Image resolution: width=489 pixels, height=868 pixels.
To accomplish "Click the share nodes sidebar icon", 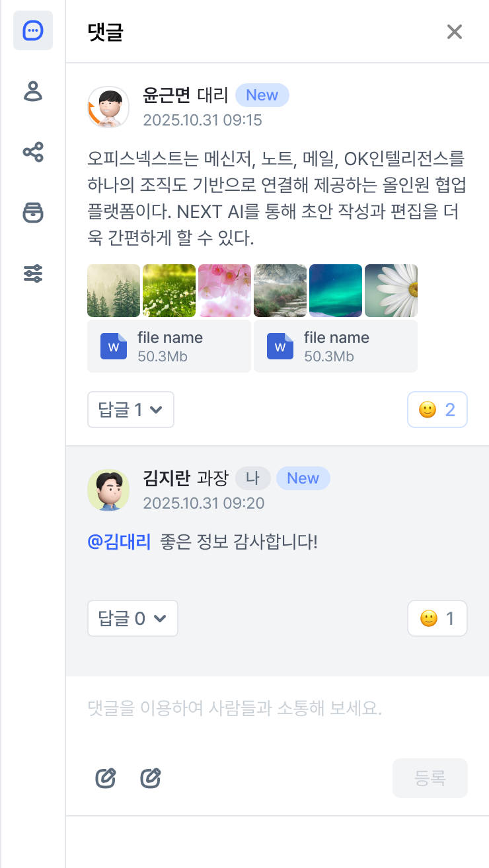I will (x=33, y=152).
